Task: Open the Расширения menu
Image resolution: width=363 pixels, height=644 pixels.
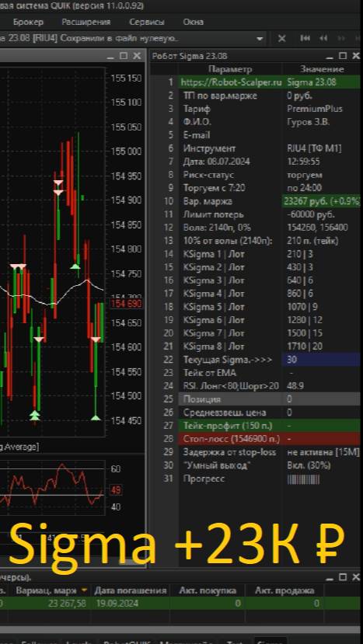Action: [86, 22]
